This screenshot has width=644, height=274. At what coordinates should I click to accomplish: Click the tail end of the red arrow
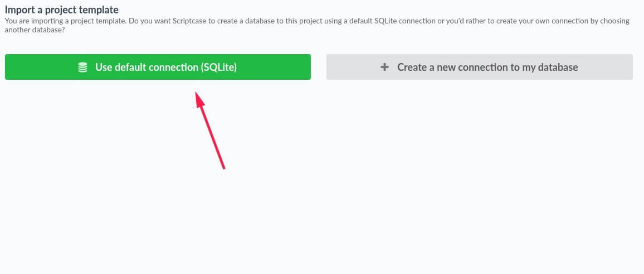pos(223,167)
